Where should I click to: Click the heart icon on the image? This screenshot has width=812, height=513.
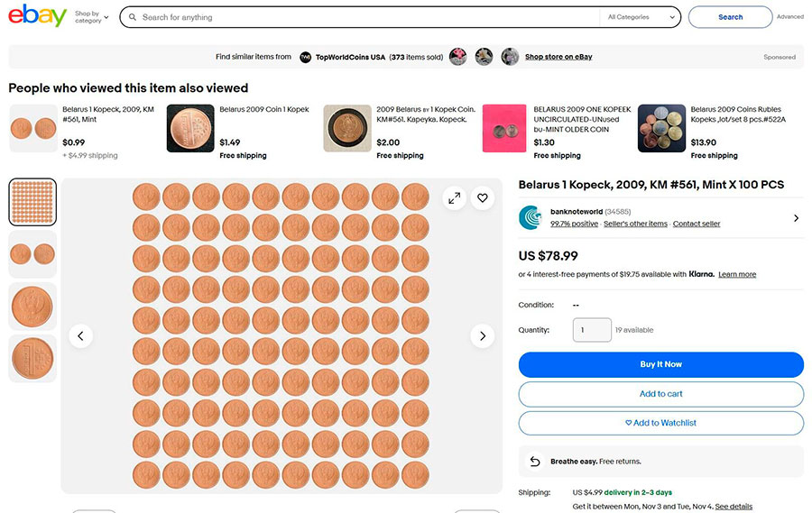[x=483, y=198]
